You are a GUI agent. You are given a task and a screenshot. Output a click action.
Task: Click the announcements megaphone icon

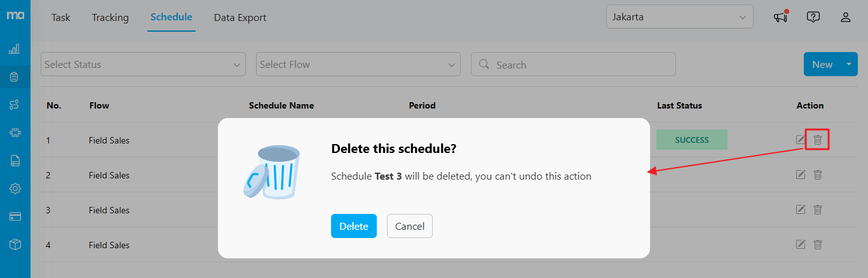click(780, 17)
